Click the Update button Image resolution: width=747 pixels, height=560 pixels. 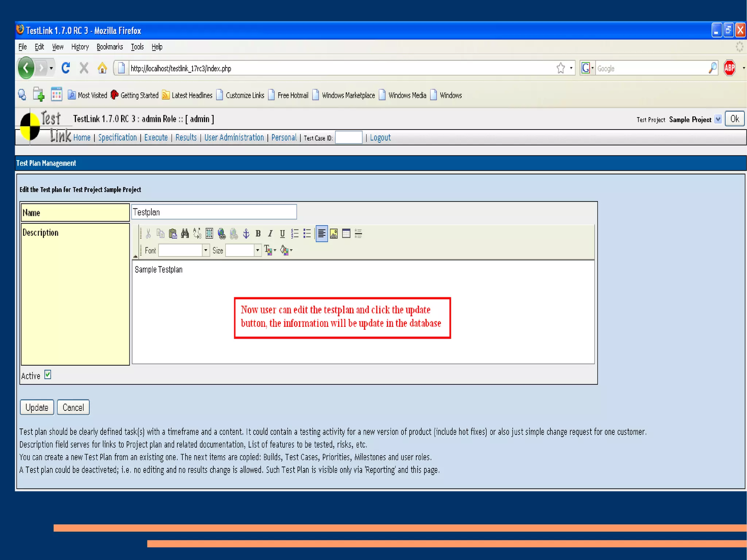pos(37,408)
